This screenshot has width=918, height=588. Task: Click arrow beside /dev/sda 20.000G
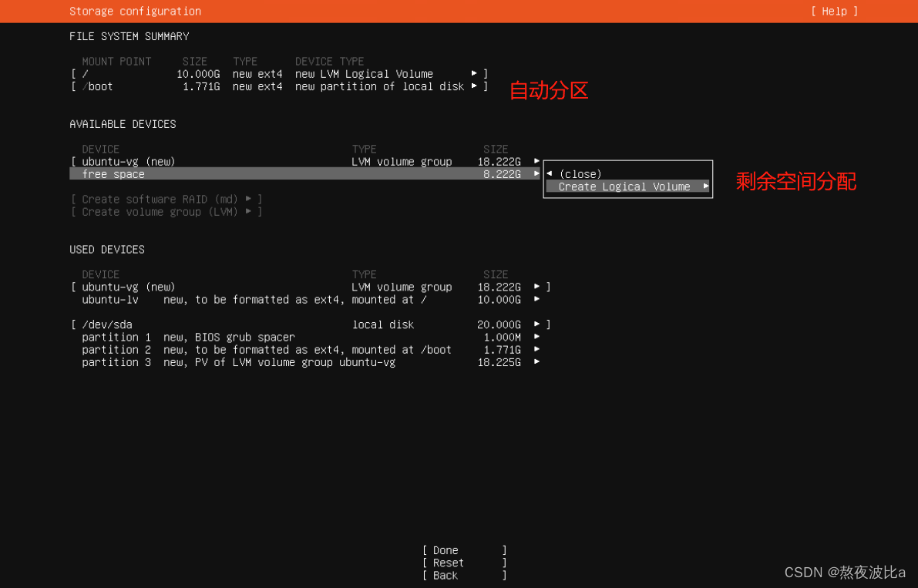click(x=536, y=324)
